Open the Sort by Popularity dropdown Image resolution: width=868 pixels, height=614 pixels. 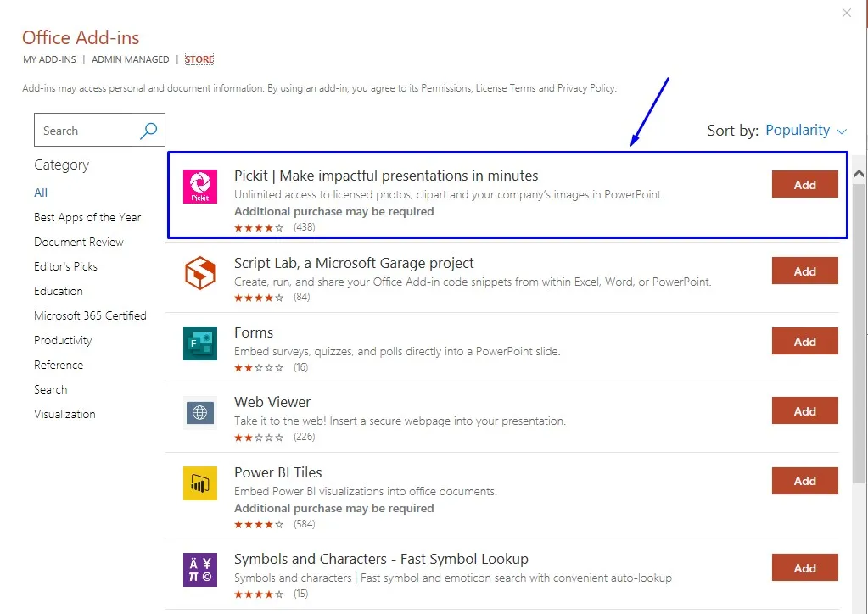coord(805,130)
